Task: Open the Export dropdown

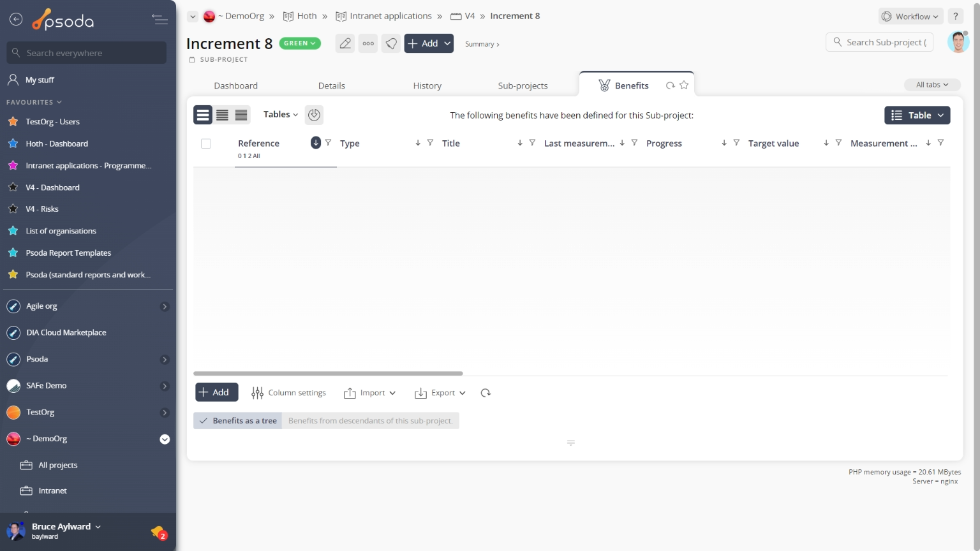Action: click(440, 393)
